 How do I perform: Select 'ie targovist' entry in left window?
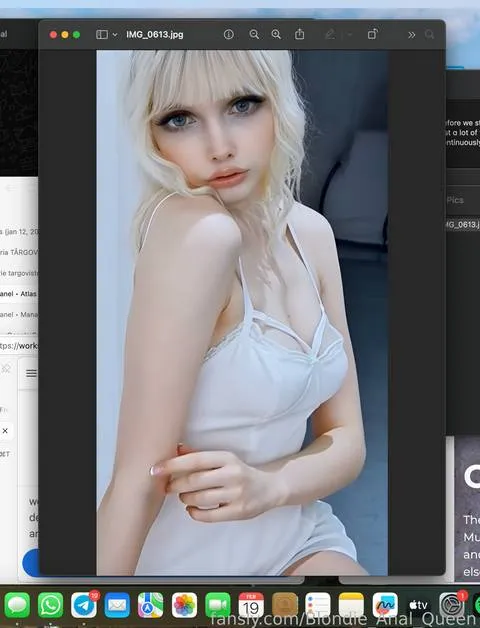click(x=19, y=273)
